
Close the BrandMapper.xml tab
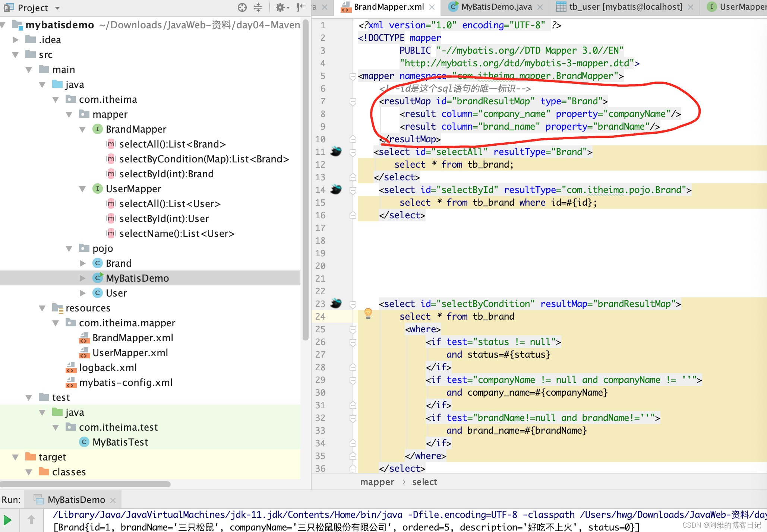(x=432, y=7)
